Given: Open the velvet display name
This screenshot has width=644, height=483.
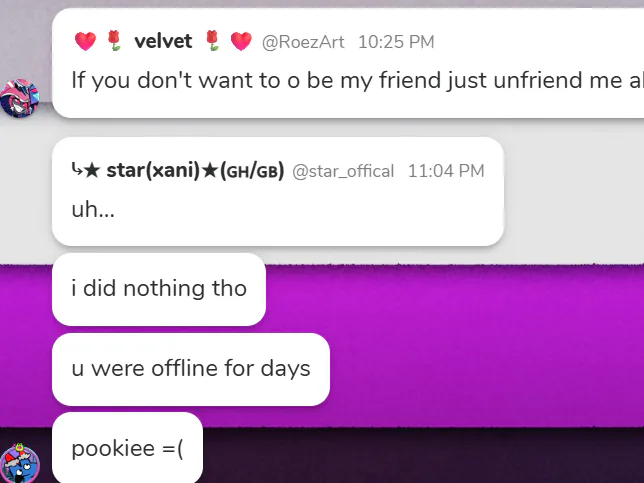Looking at the screenshot, I should click(163, 41).
